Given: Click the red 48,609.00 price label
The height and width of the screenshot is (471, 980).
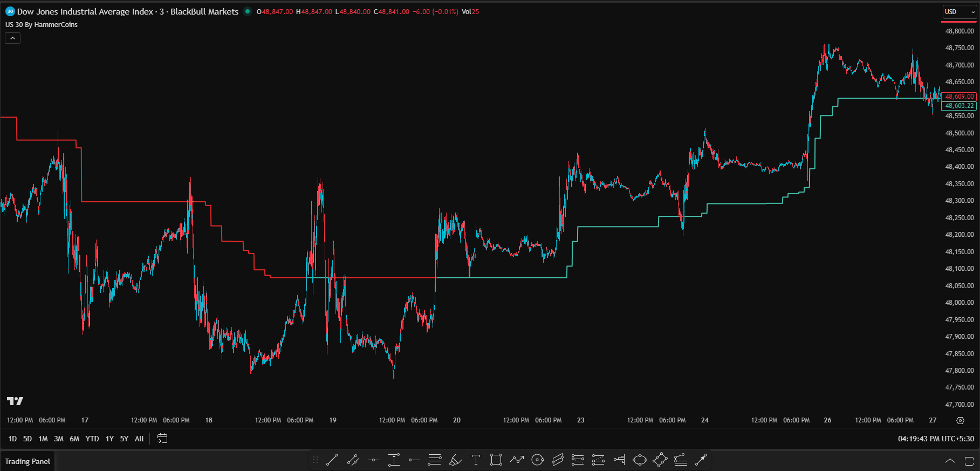Looking at the screenshot, I should click(x=959, y=97).
